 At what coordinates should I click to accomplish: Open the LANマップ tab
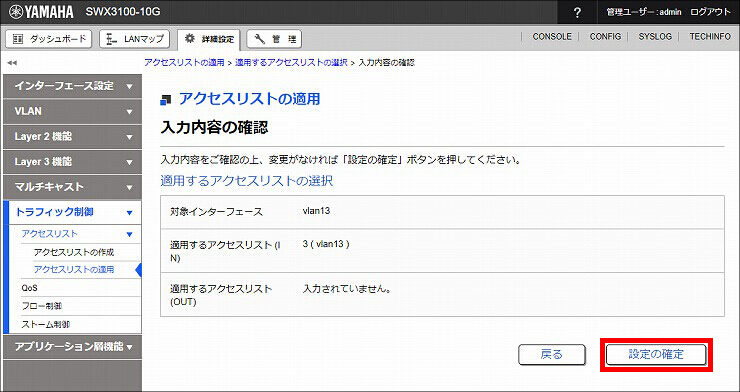(x=135, y=39)
